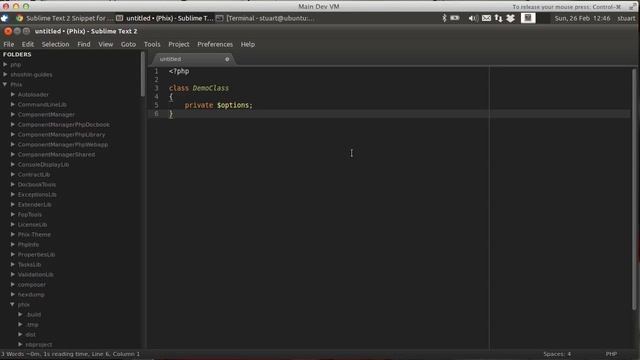Select the ExceptionsLib folder

(37, 194)
